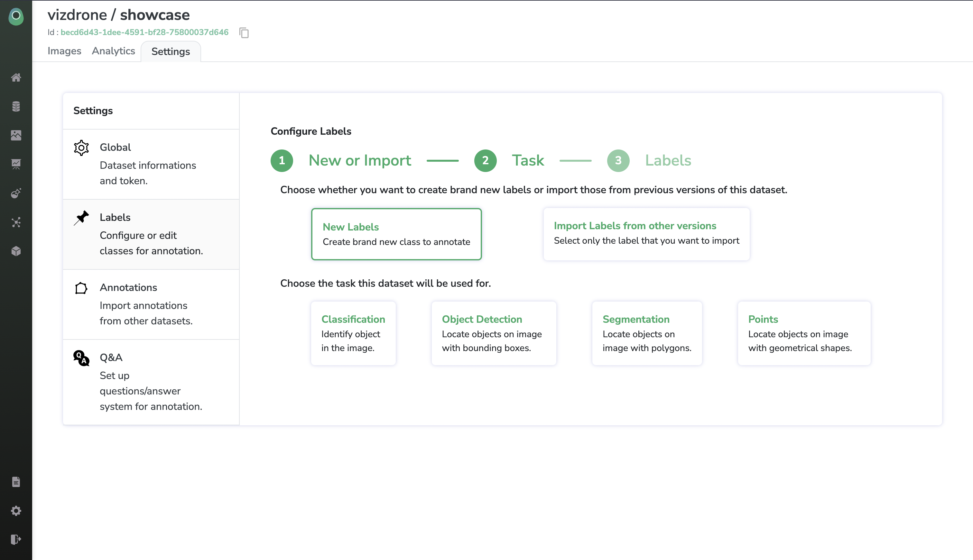Switch to the Analytics tab
Screen dimensions: 973x560
113,51
